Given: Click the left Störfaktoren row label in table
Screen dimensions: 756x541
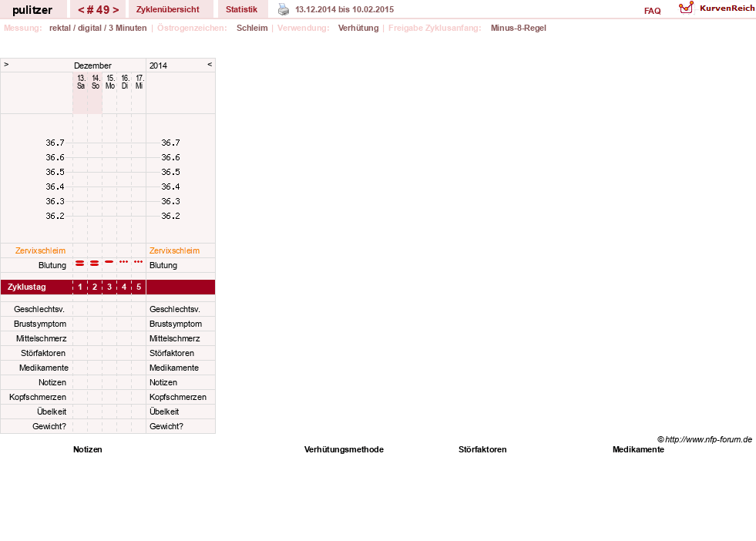Looking at the screenshot, I should [43, 353].
